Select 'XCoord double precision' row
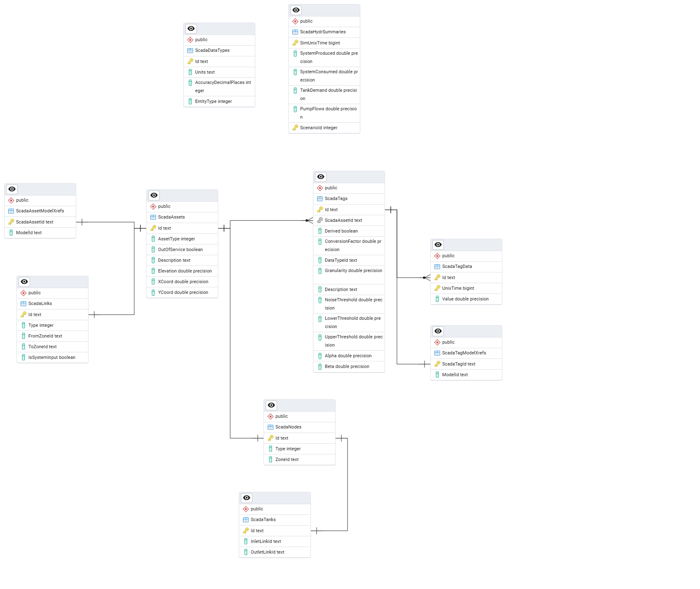The image size is (700, 589). point(182,282)
